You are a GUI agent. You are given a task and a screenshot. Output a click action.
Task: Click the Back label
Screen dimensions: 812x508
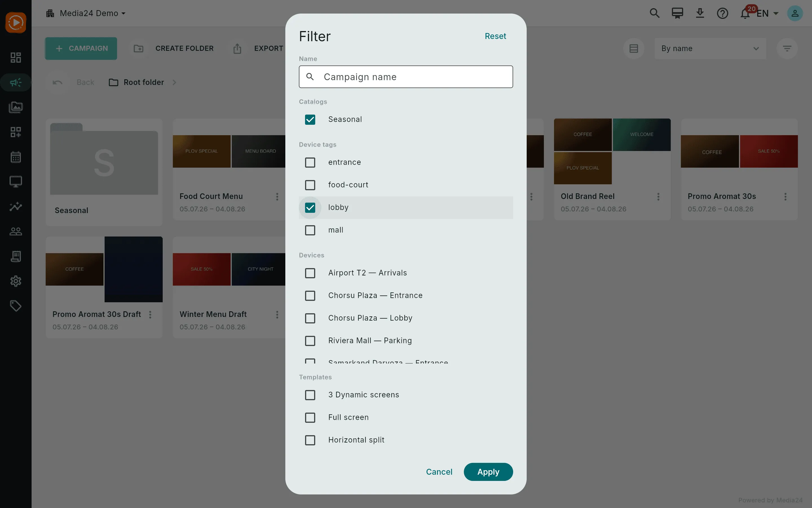(85, 82)
